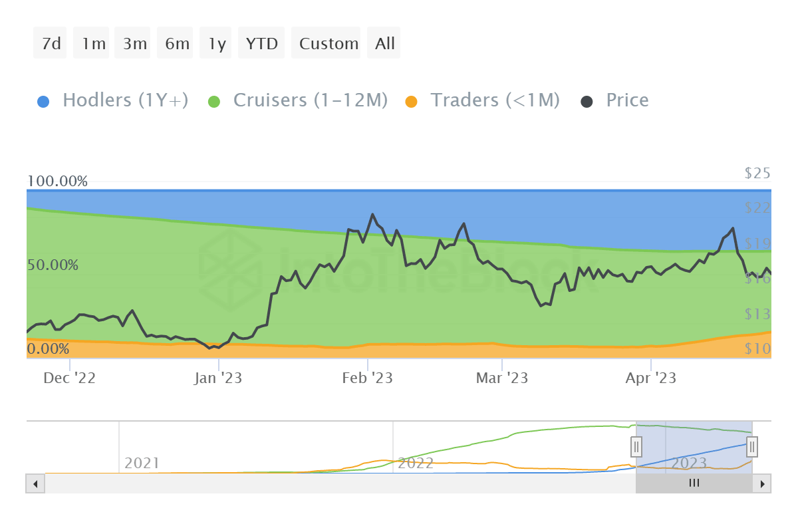
Task: Click the Feb '23 axis label
Action: pos(367,378)
